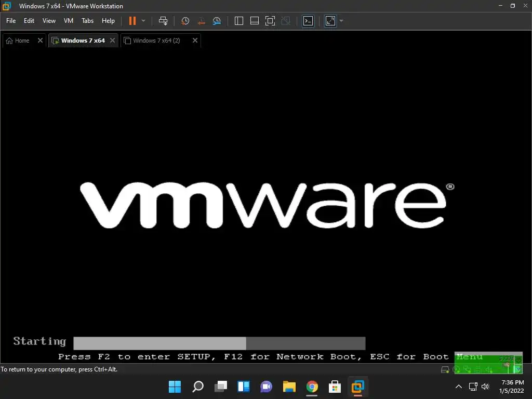
Task: Open network settings from the system tray
Action: (473, 387)
